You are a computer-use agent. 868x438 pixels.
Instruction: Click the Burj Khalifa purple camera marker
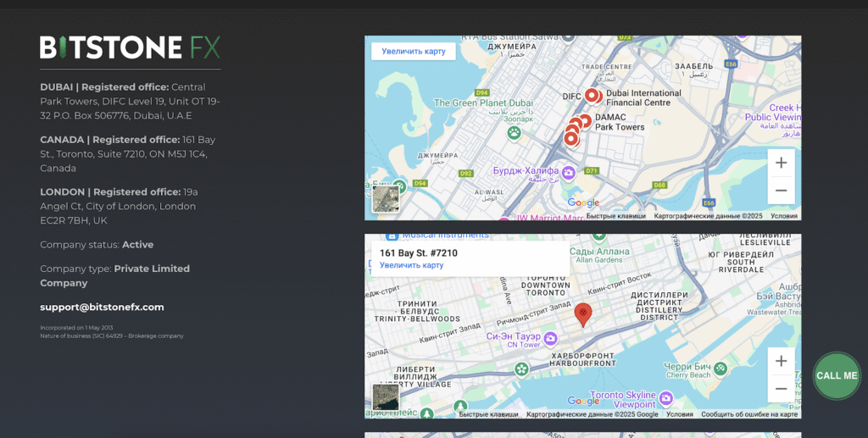tap(568, 173)
